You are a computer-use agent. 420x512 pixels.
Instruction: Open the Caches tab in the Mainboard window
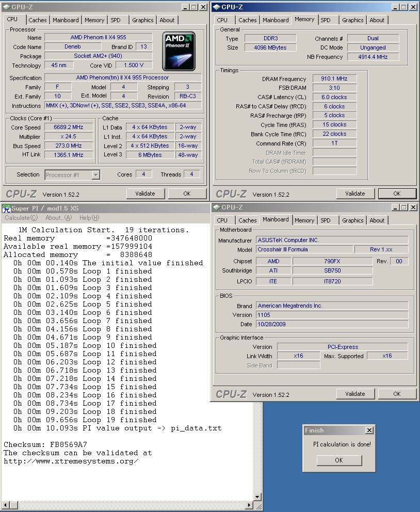[248, 220]
